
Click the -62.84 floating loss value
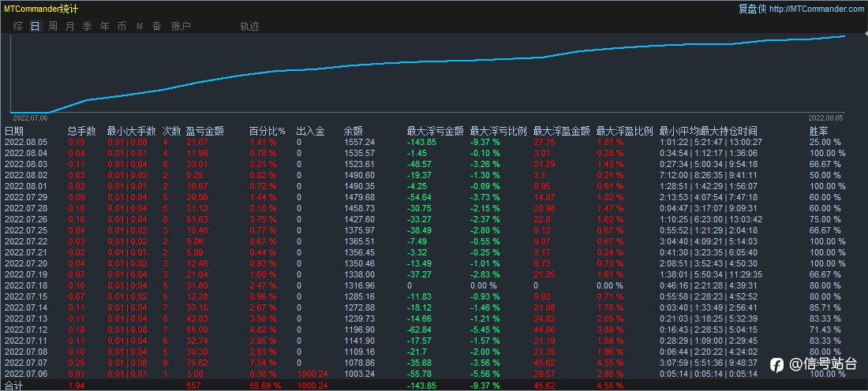(x=418, y=330)
